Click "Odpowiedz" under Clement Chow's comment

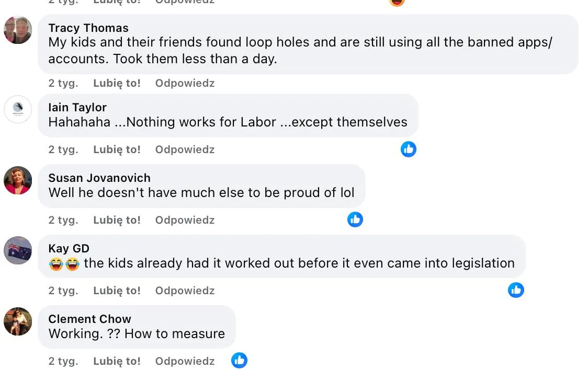pyautogui.click(x=185, y=361)
